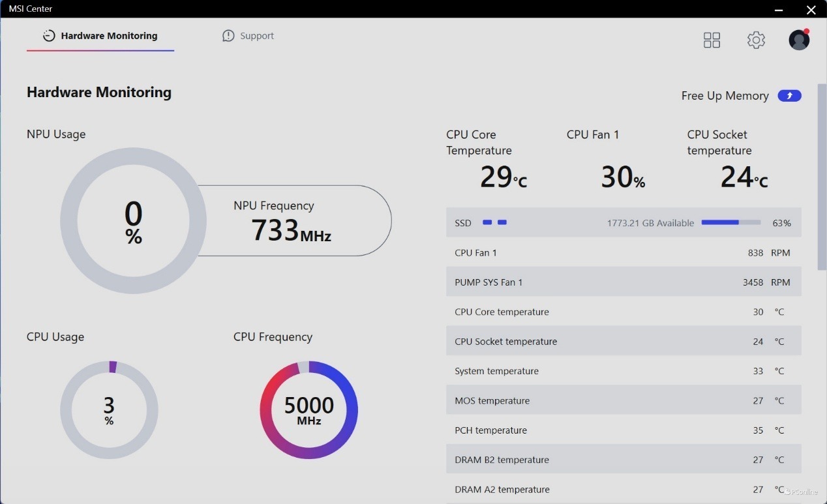This screenshot has width=827, height=504.
Task: Select the MOS temperature row
Action: (x=623, y=401)
